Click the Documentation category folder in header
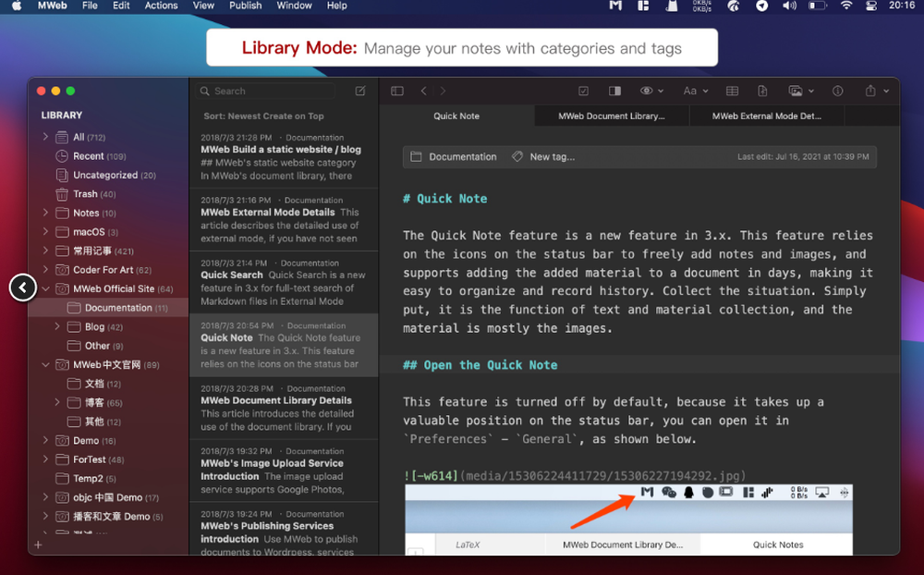924x575 pixels. pyautogui.click(x=454, y=157)
